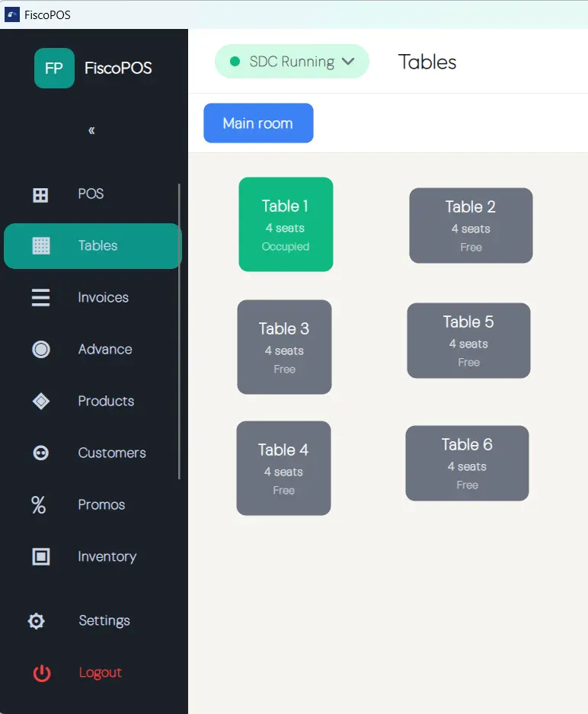Open occupied Table 1 card
The width and height of the screenshot is (588, 714).
(286, 225)
